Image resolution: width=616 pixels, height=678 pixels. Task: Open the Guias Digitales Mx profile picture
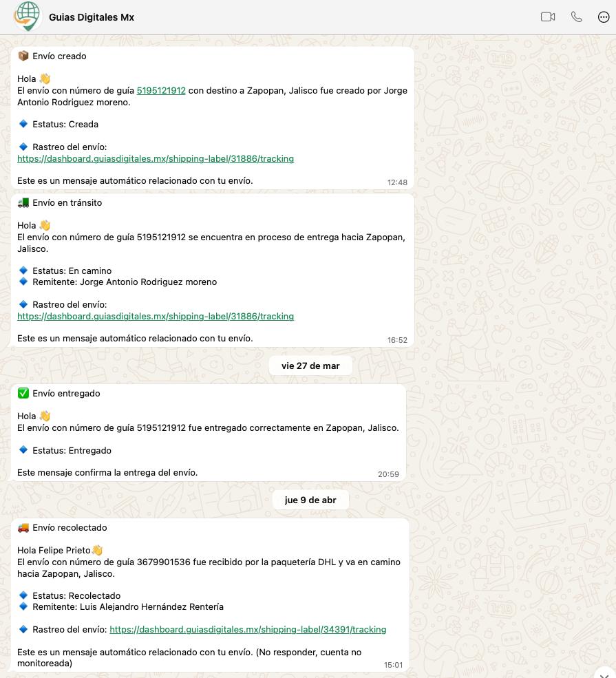(27, 17)
